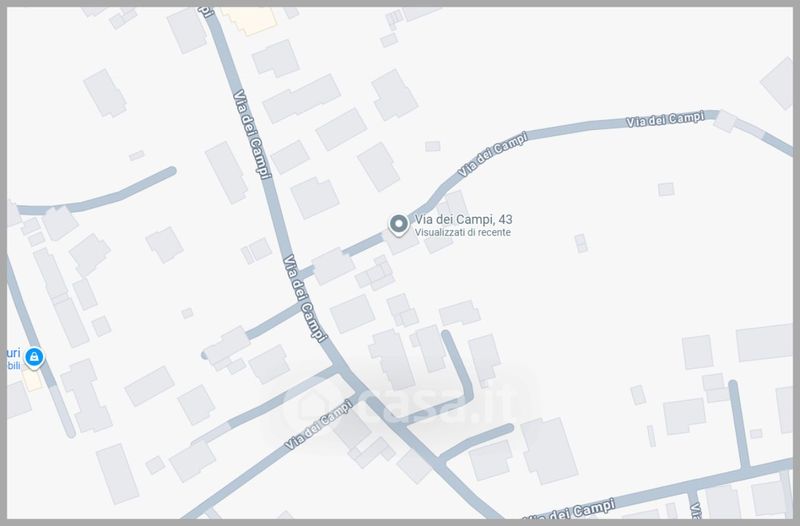Click the tiny building above the curved road
Screen dimensions: 800x526
click(x=433, y=146)
